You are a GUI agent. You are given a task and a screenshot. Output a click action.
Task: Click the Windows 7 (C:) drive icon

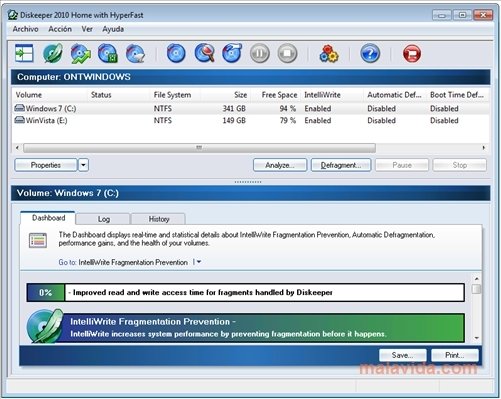[x=20, y=108]
